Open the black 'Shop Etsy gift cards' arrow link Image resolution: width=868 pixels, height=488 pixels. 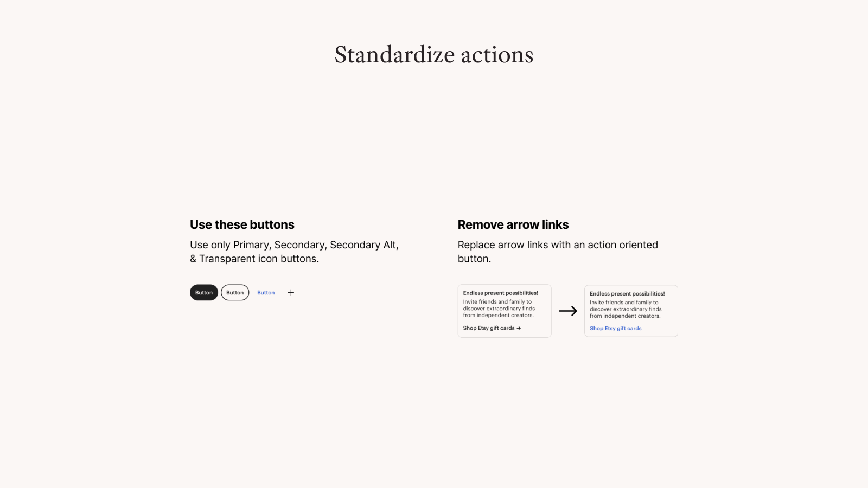click(489, 328)
